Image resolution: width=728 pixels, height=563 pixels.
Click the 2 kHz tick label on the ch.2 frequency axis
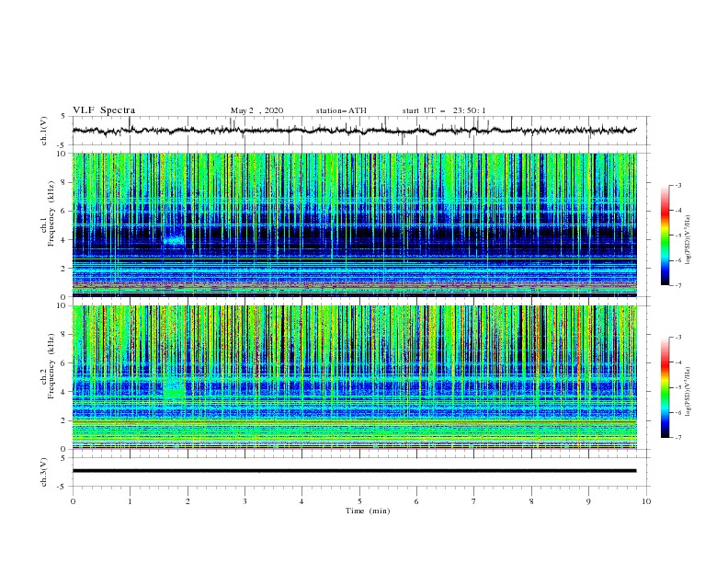(64, 420)
